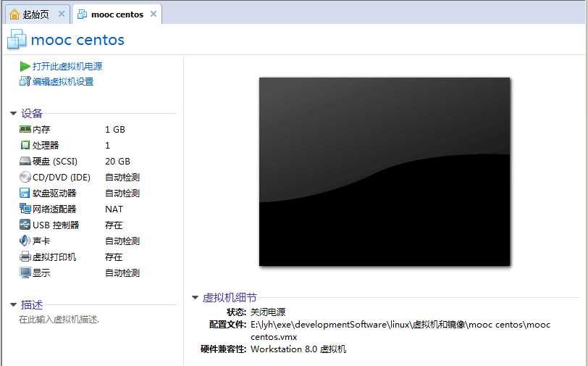Image resolution: width=588 pixels, height=366 pixels.
Task: Click the 内存 memory chip icon
Action: click(x=25, y=129)
